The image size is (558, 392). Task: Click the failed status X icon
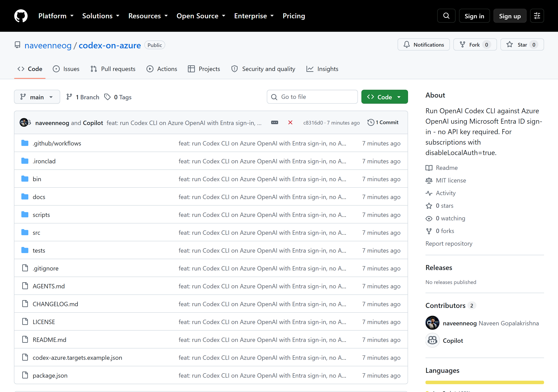point(290,122)
